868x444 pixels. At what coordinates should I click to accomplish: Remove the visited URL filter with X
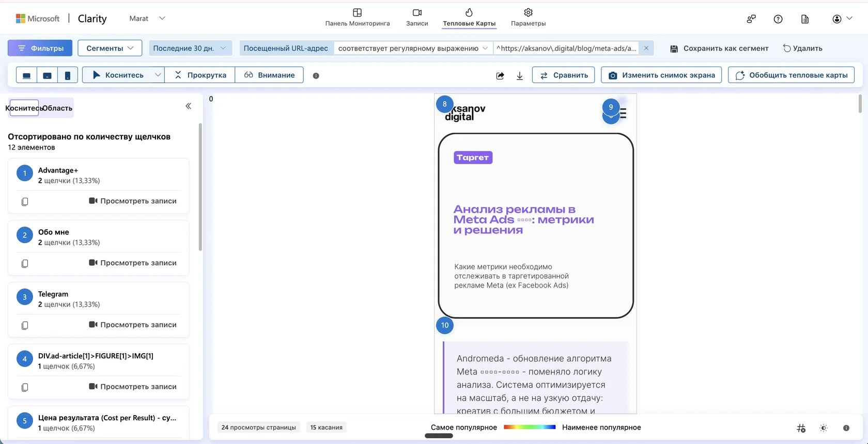coord(646,48)
